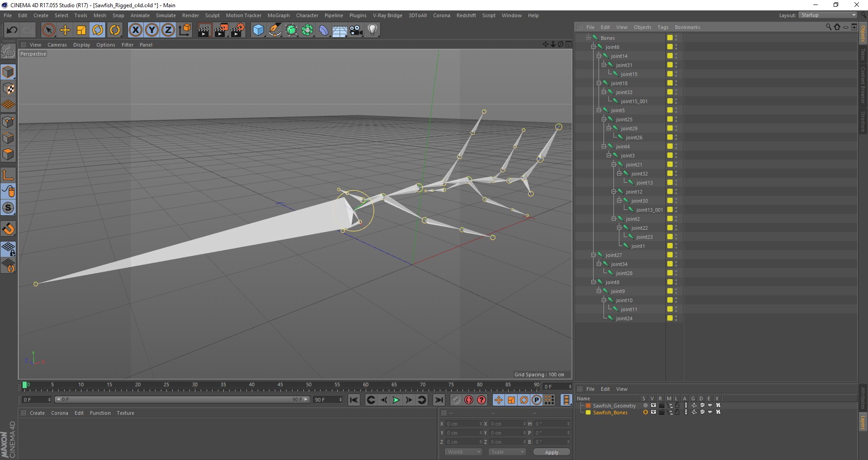Open the World coordinate dropdown

pyautogui.click(x=463, y=452)
